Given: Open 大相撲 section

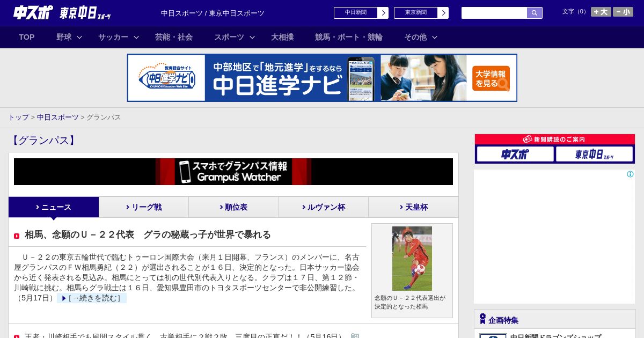Looking at the screenshot, I should (282, 37).
